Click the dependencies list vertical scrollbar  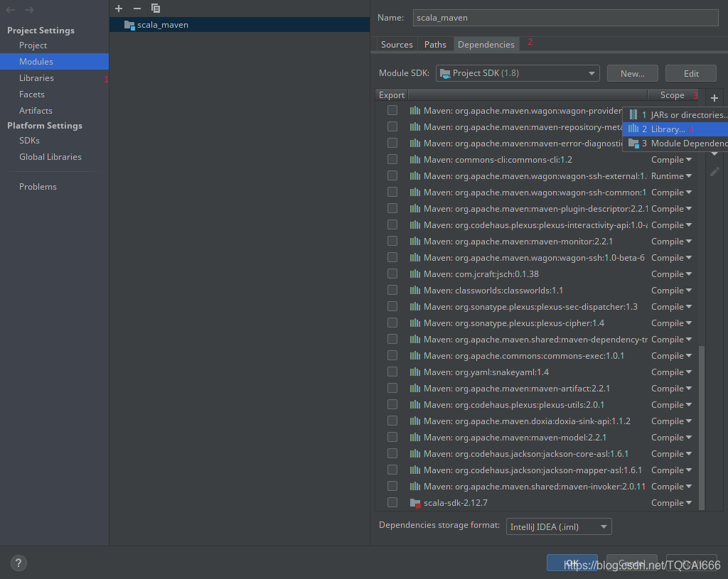(x=702, y=427)
